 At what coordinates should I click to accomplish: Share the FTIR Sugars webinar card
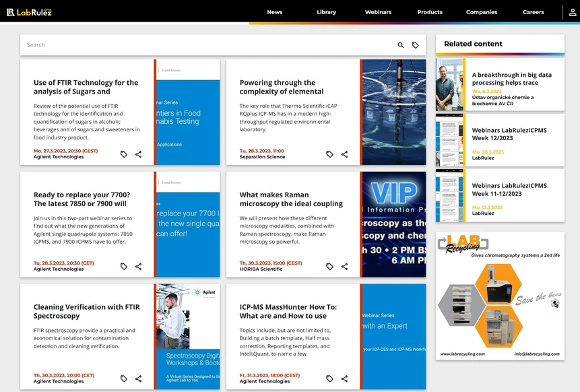pyautogui.click(x=138, y=154)
